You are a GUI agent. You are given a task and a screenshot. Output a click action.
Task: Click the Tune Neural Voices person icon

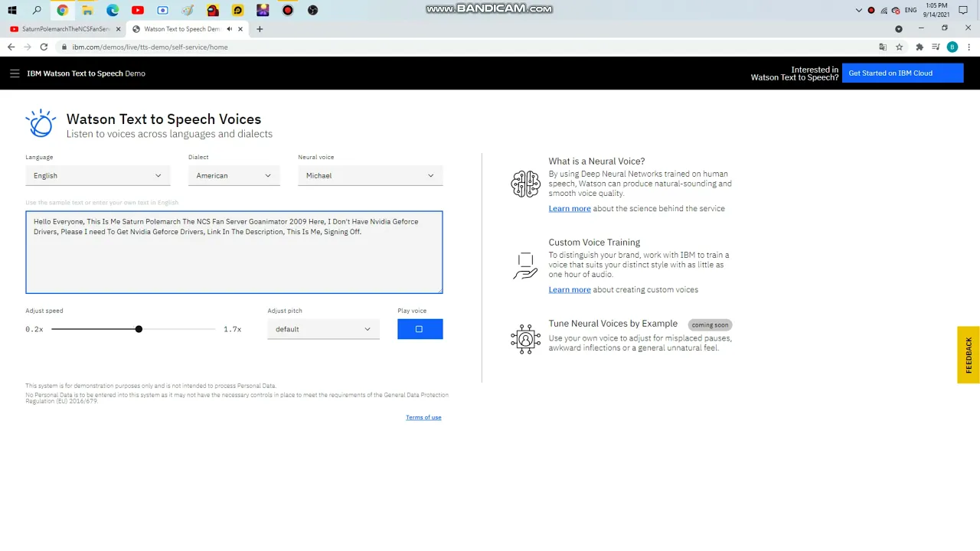tap(526, 339)
